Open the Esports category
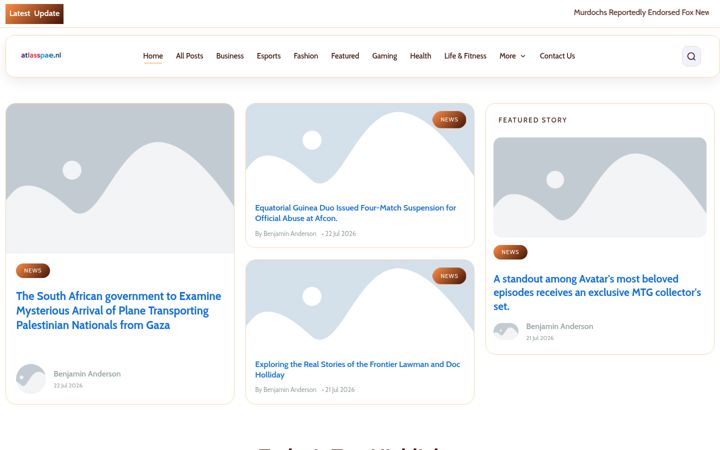 (269, 56)
